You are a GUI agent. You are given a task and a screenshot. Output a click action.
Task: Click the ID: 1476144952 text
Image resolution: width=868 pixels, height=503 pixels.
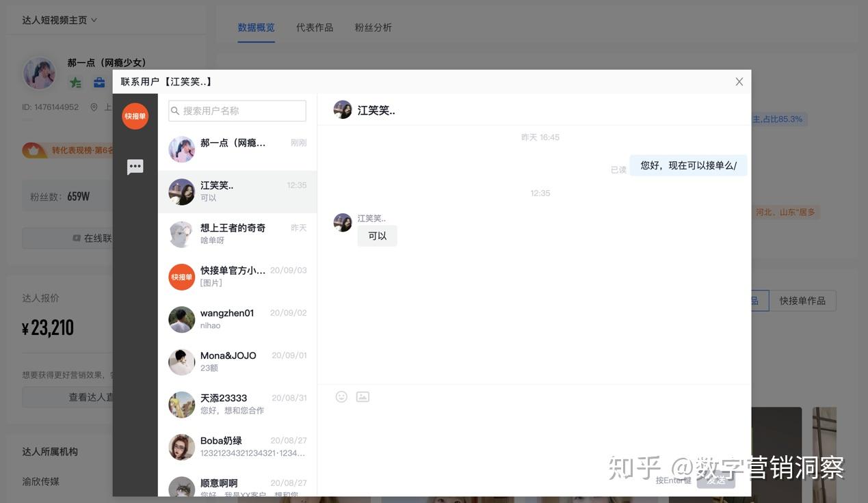[x=50, y=107]
